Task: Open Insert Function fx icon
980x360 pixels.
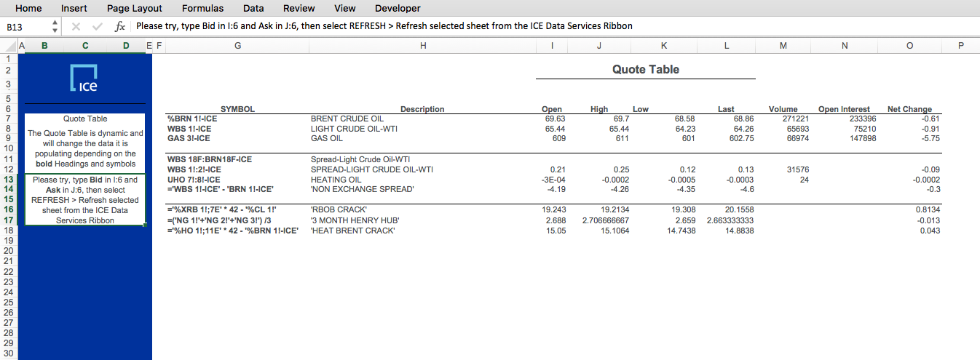Action: click(120, 26)
